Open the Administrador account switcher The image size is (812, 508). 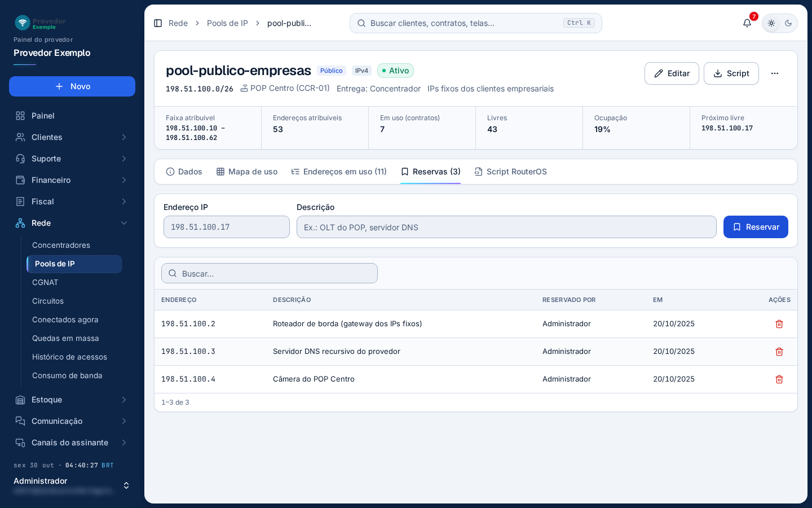(72, 485)
